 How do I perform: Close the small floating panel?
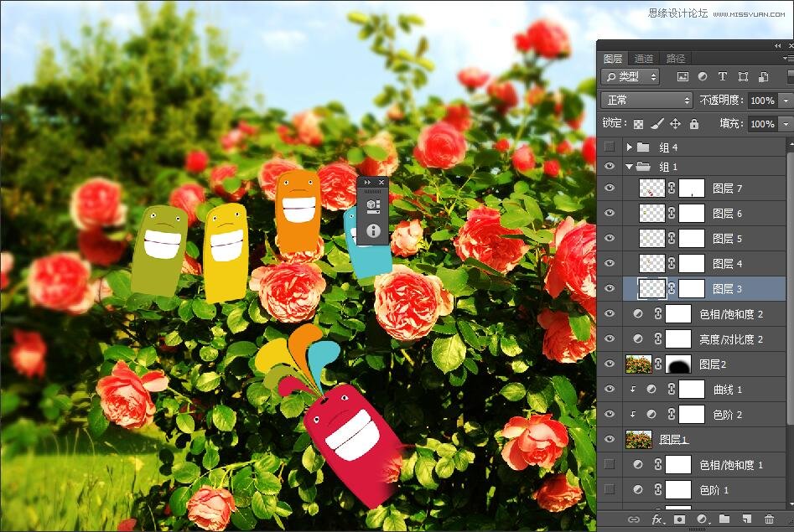(x=381, y=183)
